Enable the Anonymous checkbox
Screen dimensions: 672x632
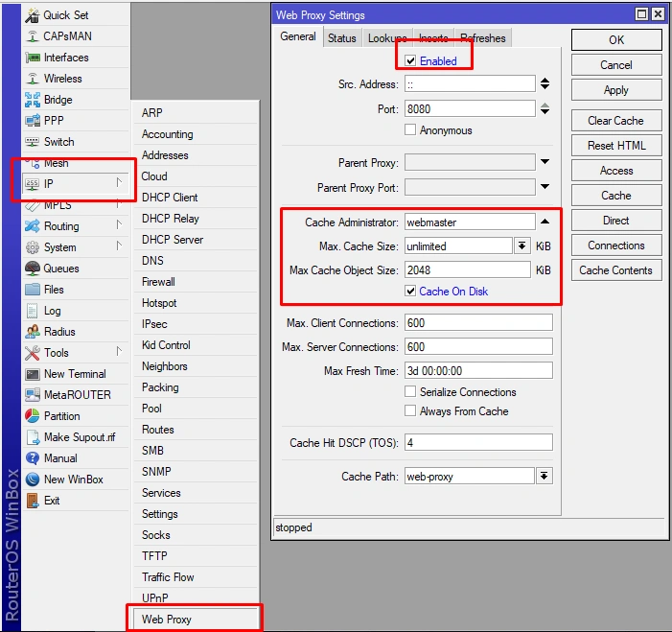pyautogui.click(x=410, y=129)
